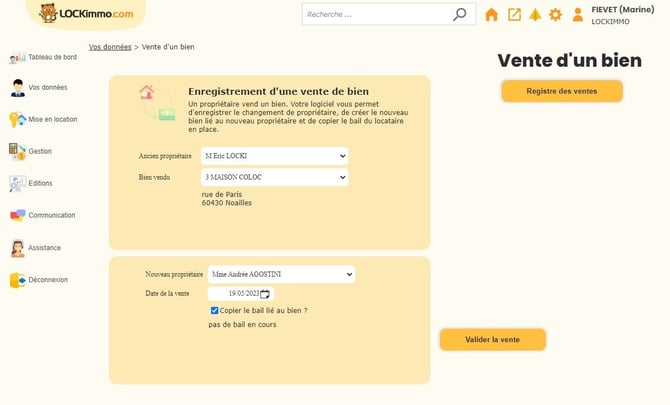670x405 pixels.
Task: Open settings gear icon
Action: click(x=555, y=15)
